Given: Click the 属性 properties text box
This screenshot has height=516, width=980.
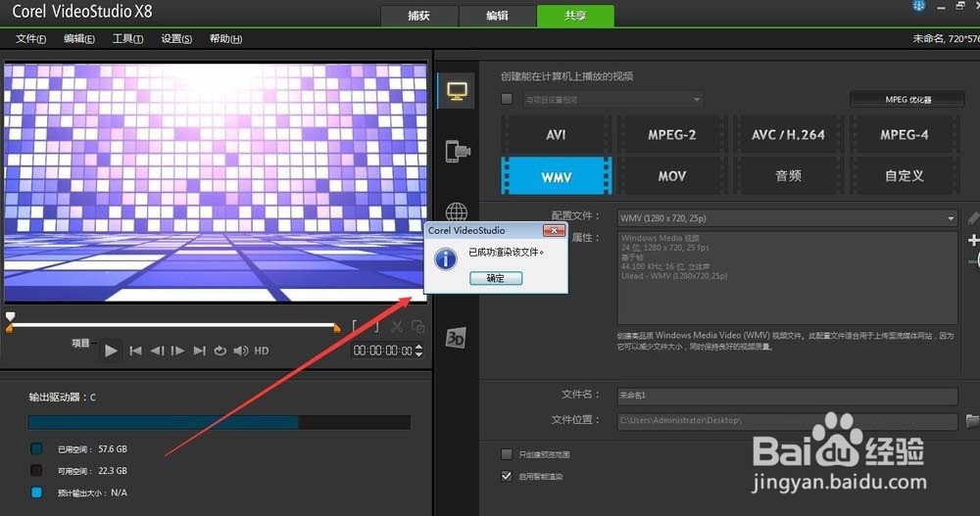Looking at the screenshot, I should [788, 278].
